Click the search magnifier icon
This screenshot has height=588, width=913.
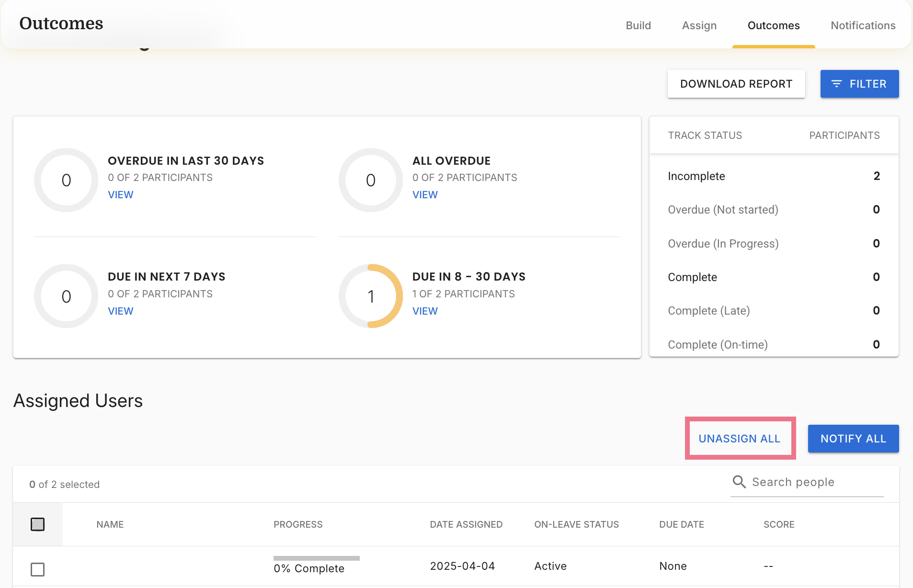pos(739,482)
